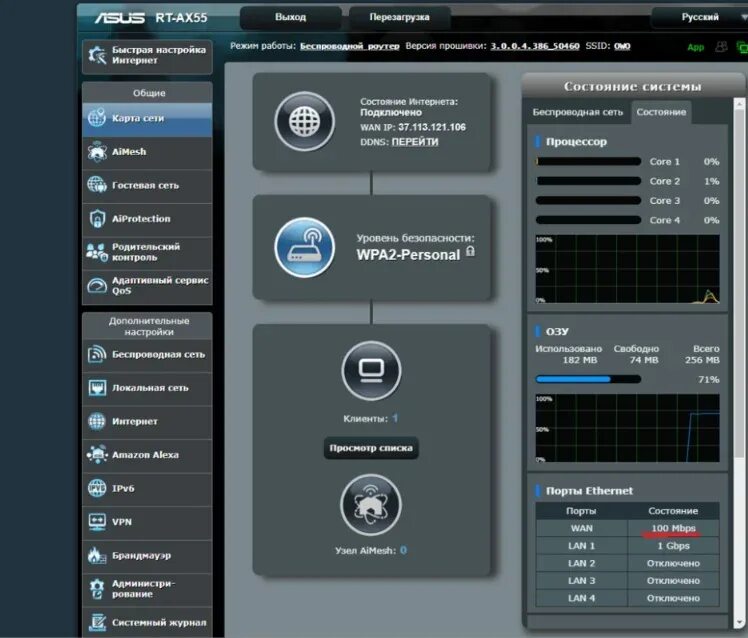The image size is (748, 638).
Task: Click the LAN 4 port row label
Action: (x=582, y=598)
